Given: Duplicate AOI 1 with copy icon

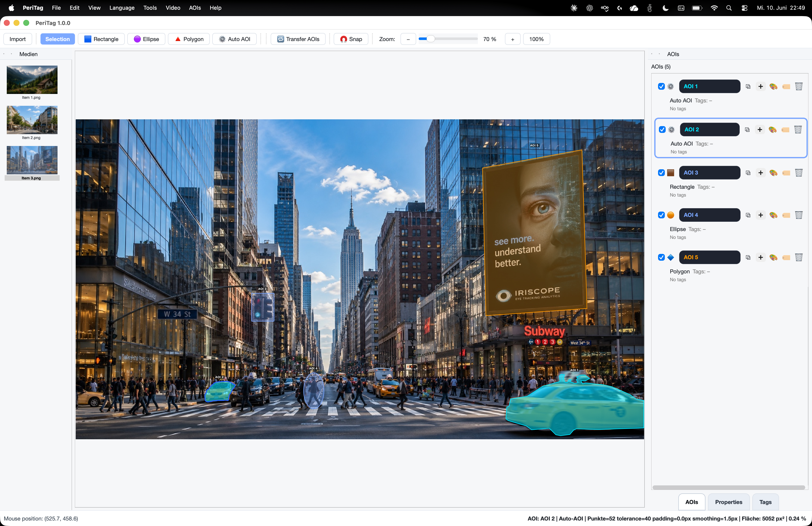Looking at the screenshot, I should [x=748, y=86].
